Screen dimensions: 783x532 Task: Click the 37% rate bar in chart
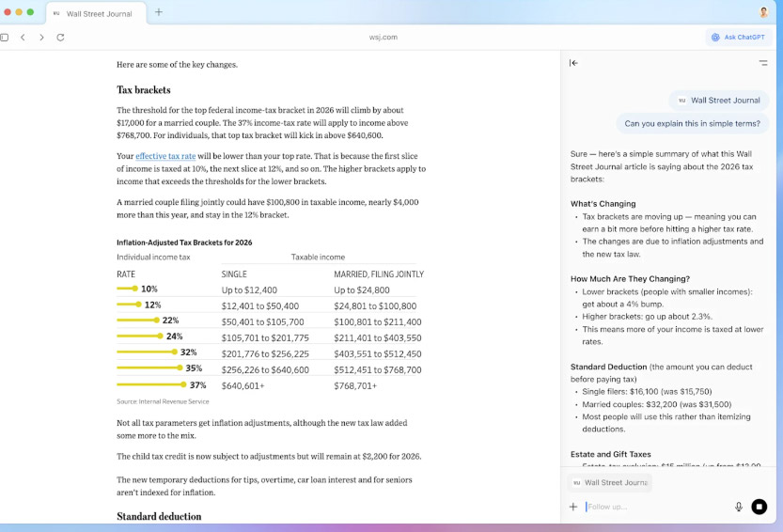point(150,384)
